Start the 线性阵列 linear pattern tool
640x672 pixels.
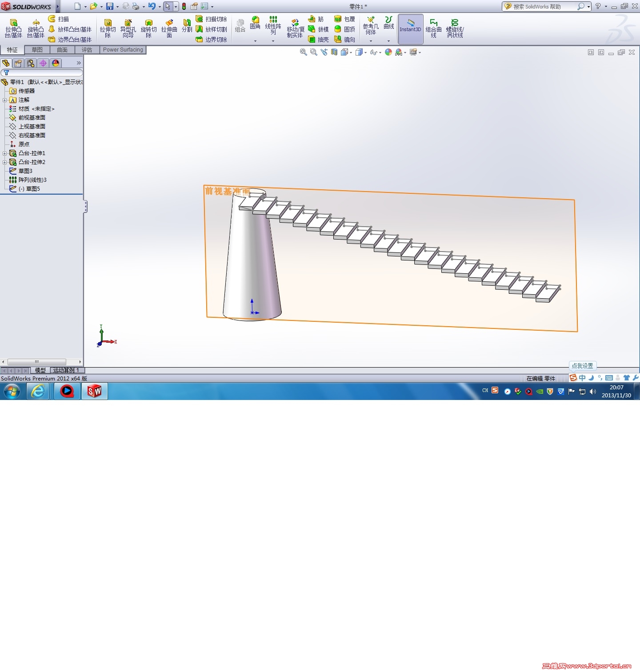(x=273, y=25)
